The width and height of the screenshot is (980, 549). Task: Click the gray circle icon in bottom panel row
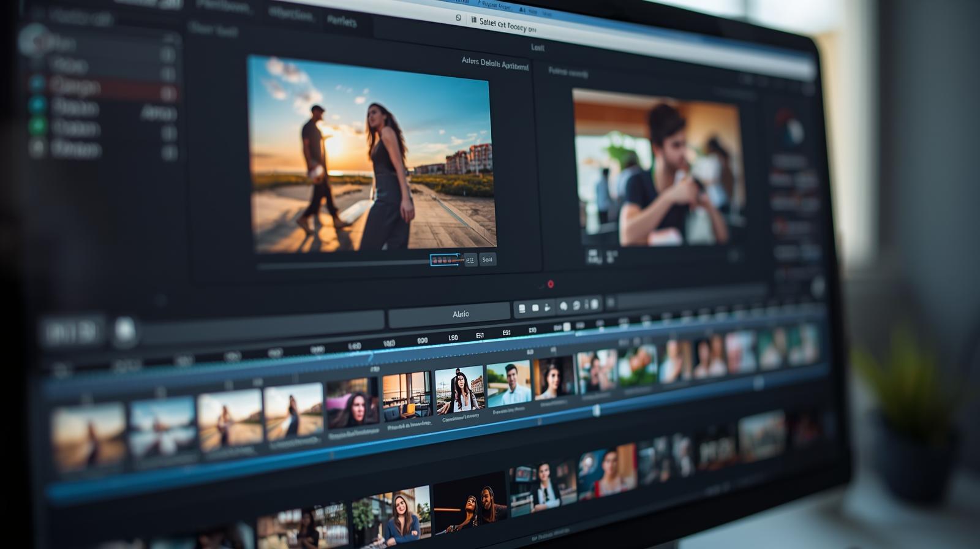coord(37,148)
